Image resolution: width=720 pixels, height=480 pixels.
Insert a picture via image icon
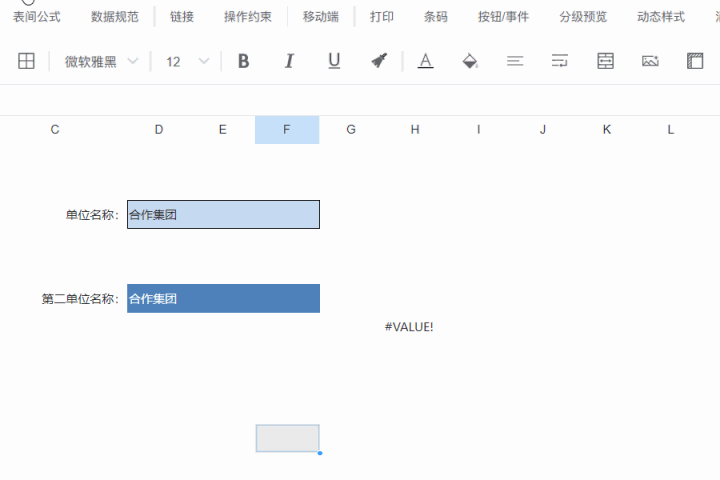pos(650,61)
